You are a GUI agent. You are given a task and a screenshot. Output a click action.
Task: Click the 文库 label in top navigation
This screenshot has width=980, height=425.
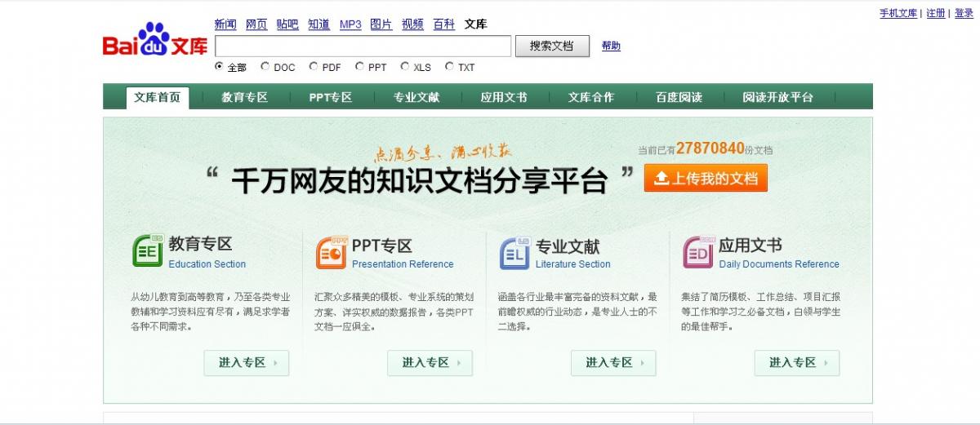(475, 24)
